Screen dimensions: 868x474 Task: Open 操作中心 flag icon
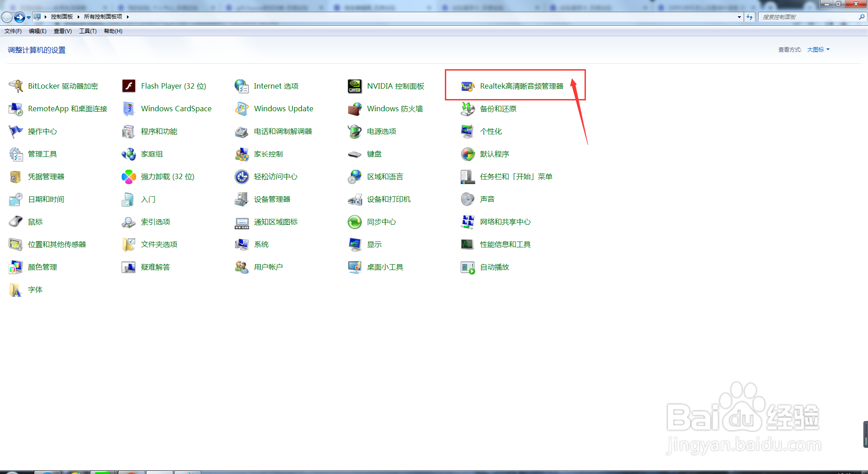pos(16,131)
